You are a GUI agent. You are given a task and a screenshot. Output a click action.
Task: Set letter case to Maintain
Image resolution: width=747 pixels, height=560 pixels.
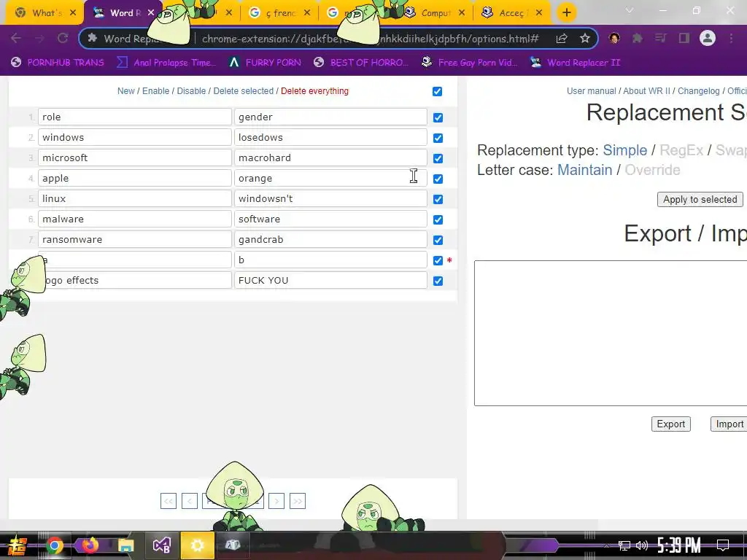[x=584, y=170]
